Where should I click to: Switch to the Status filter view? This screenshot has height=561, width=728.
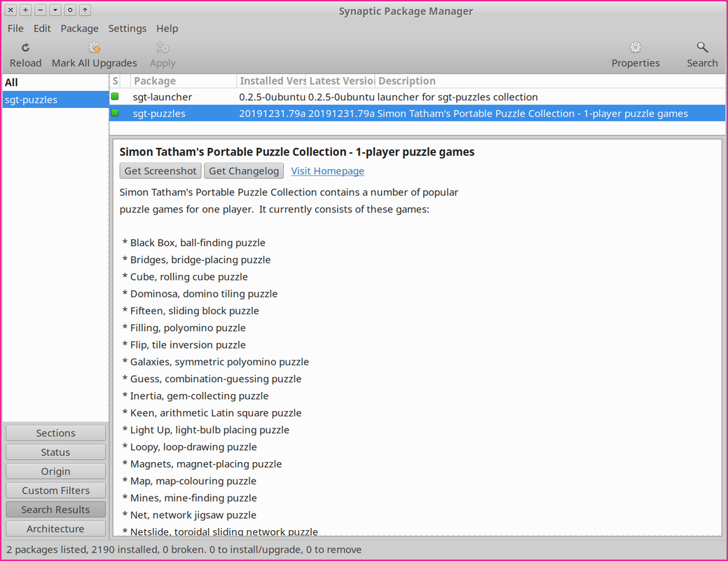pyautogui.click(x=56, y=452)
